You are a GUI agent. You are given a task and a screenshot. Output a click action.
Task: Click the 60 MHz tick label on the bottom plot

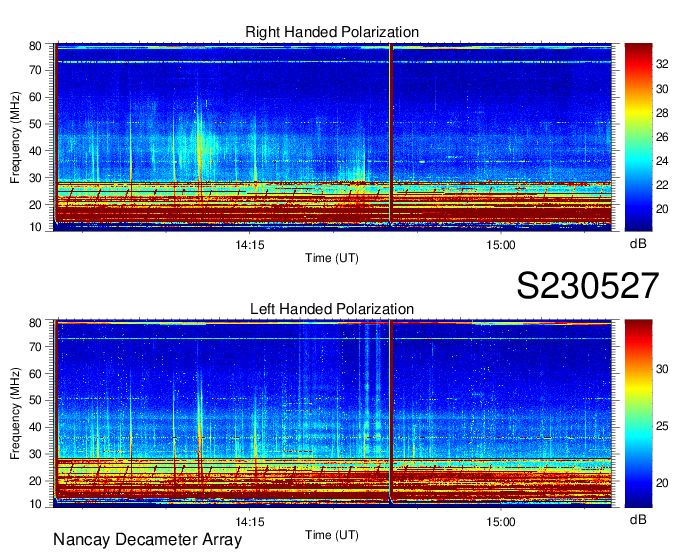click(x=36, y=374)
